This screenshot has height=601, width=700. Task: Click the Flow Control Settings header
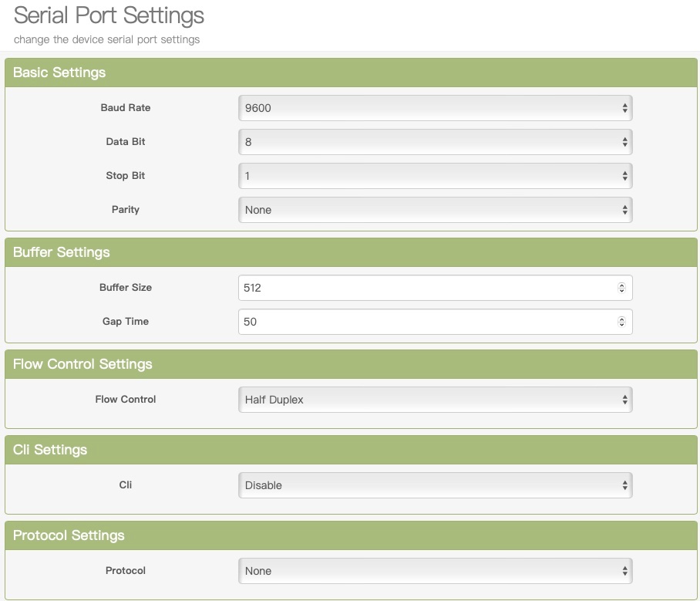[x=82, y=364]
